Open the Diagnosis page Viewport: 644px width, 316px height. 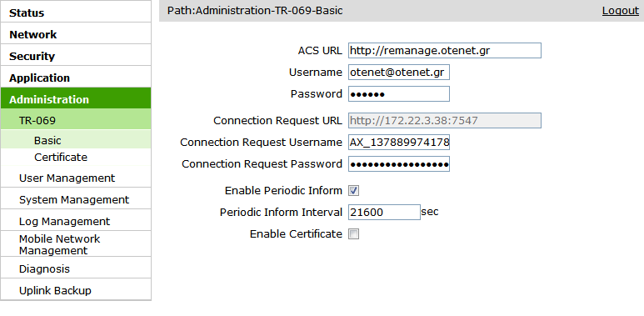click(x=76, y=268)
